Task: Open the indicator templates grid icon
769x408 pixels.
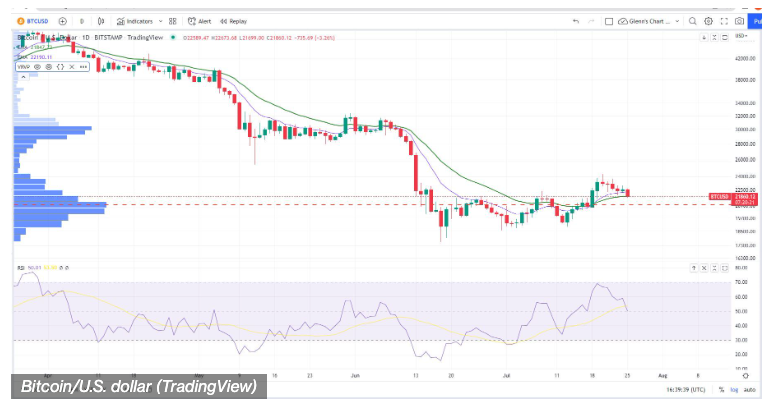Action: (x=173, y=21)
